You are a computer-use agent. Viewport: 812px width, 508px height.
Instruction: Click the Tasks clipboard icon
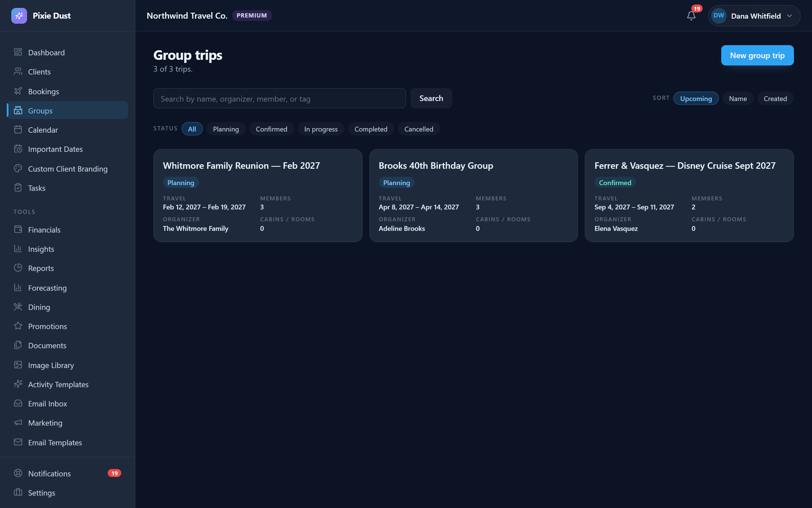click(18, 187)
